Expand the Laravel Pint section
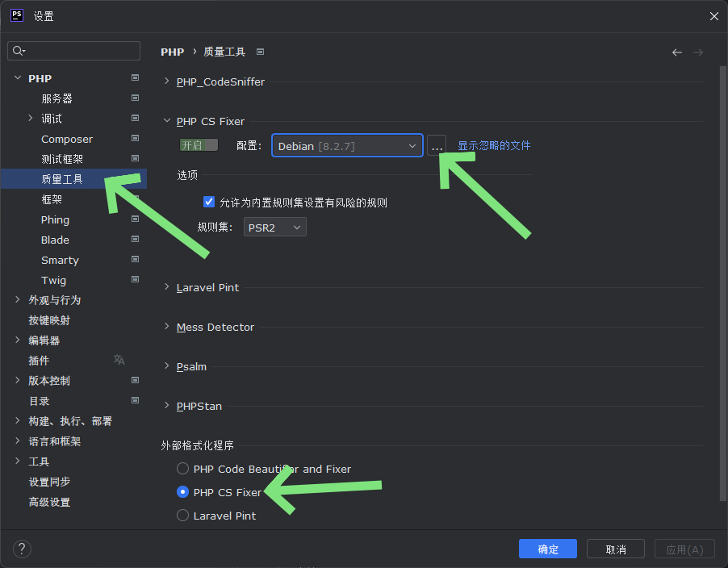Image resolution: width=728 pixels, height=568 pixels. click(x=167, y=286)
